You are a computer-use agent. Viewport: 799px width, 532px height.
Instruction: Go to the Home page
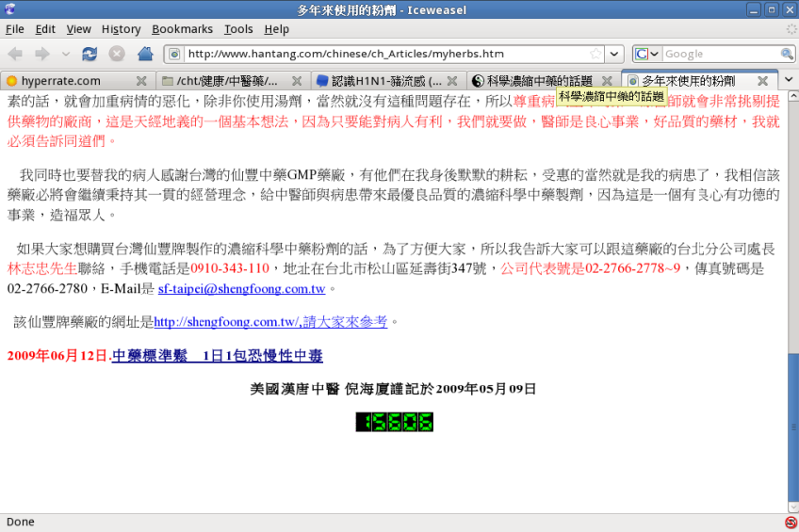pos(145,54)
